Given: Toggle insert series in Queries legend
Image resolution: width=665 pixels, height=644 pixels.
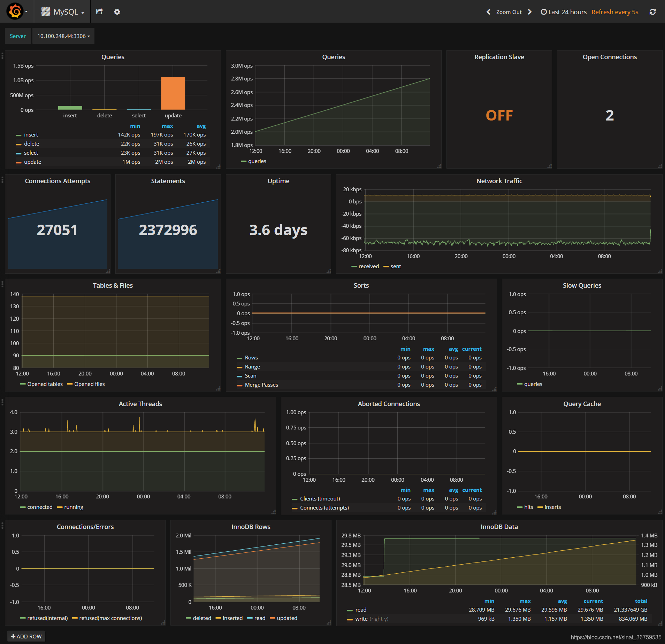Looking at the screenshot, I should [x=31, y=134].
